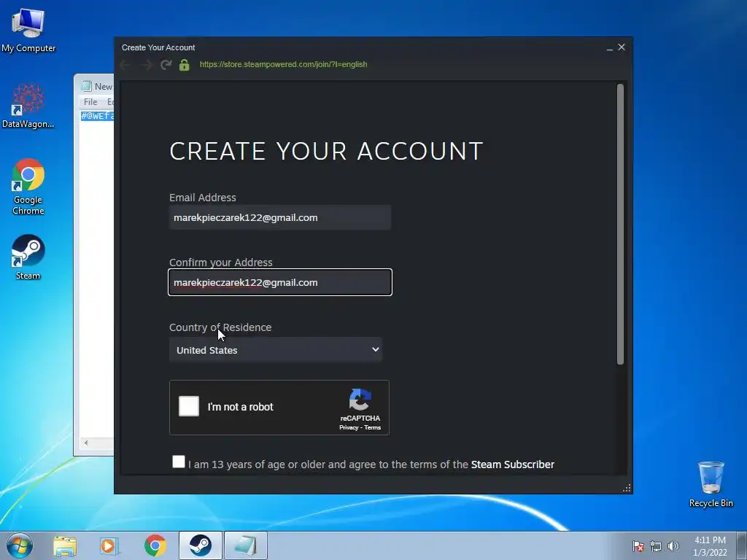Viewport: 747px width, 560px height.
Task: Click the highlighted text in Notepad
Action: point(97,116)
